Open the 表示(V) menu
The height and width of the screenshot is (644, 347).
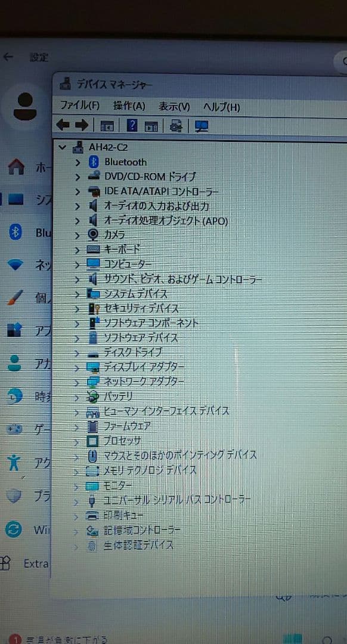click(x=175, y=106)
